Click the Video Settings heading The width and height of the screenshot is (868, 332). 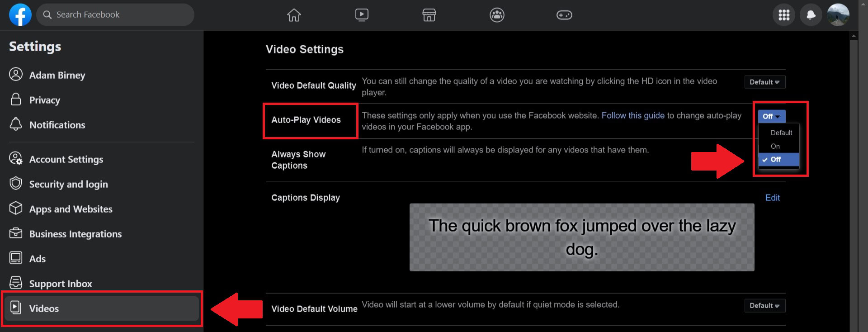pyautogui.click(x=305, y=49)
